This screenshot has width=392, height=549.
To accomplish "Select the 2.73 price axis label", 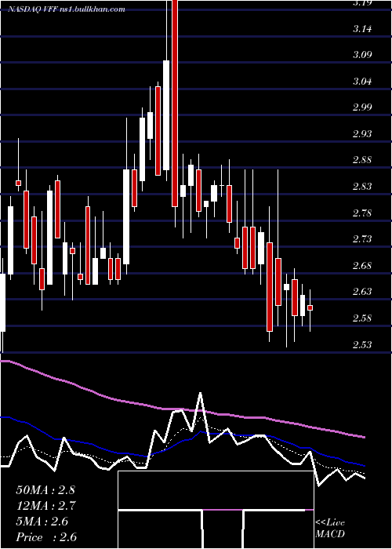I will pos(362,239).
